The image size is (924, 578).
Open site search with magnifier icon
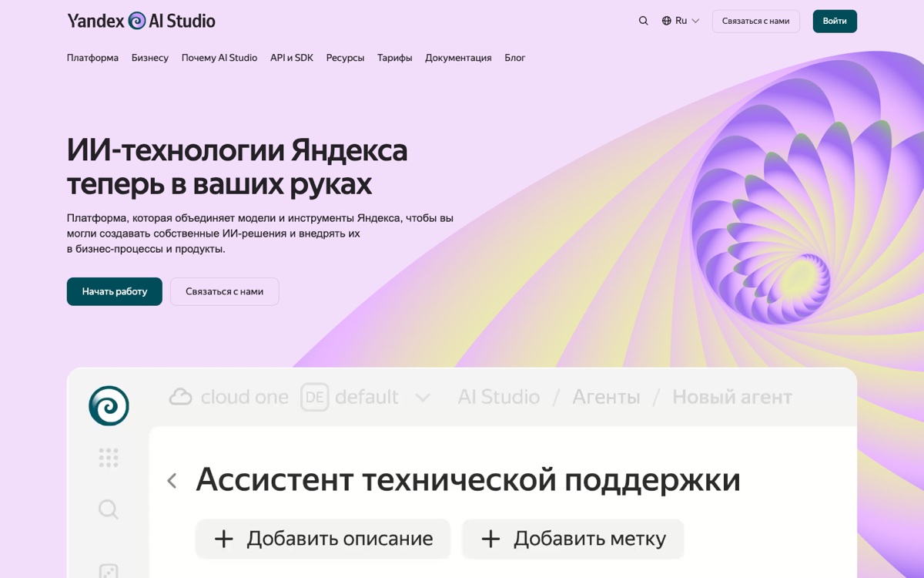click(x=644, y=21)
